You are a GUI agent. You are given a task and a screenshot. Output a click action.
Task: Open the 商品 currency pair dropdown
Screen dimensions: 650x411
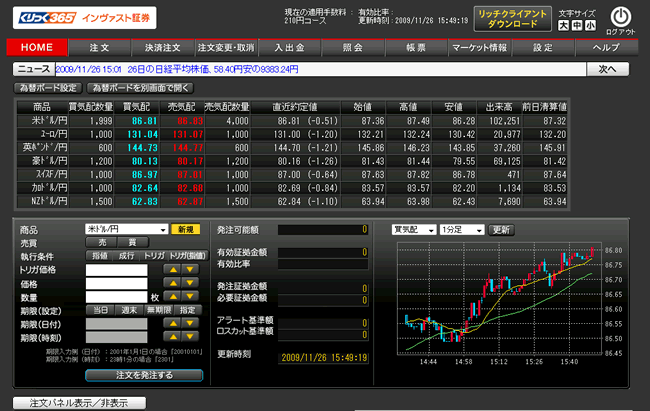pos(126,229)
